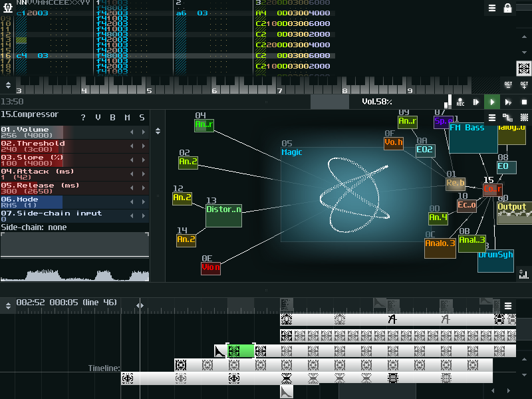Play from the beginning of pattern
This screenshot has width=532, height=399.
point(508,102)
